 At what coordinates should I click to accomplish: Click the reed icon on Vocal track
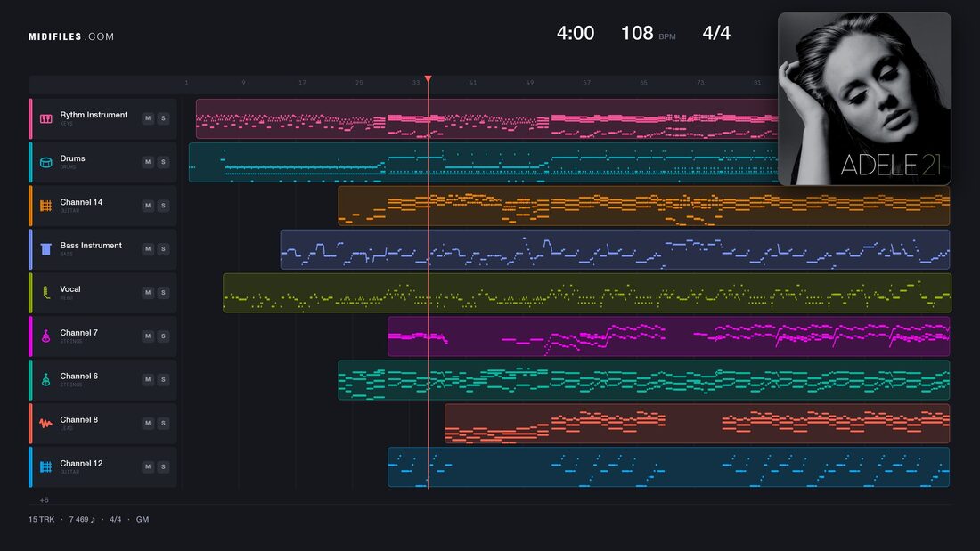(45, 292)
